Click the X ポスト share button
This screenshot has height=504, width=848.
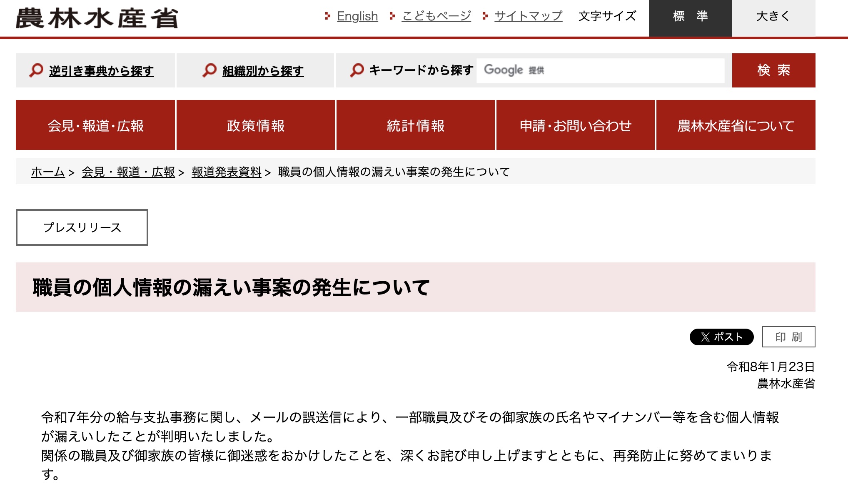point(721,337)
